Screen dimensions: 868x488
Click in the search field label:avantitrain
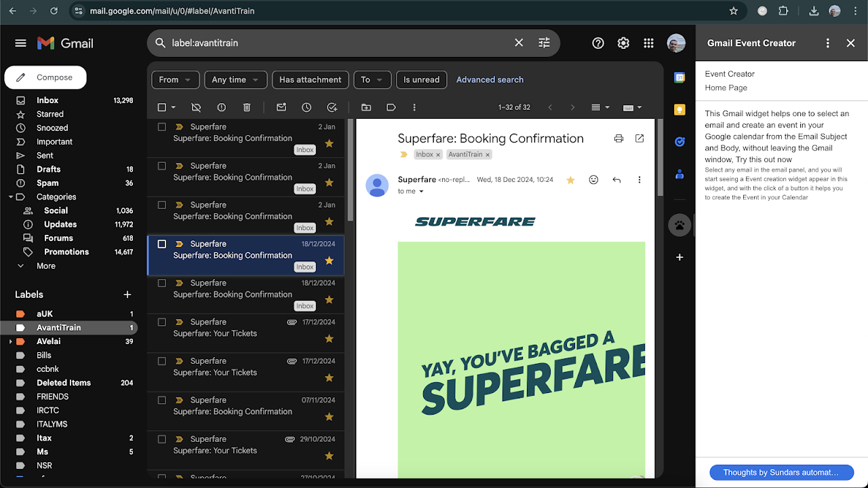(x=339, y=43)
